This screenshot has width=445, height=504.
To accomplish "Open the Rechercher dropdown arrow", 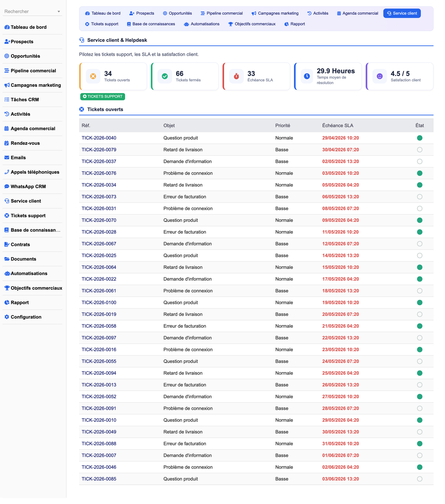I will click(59, 12).
